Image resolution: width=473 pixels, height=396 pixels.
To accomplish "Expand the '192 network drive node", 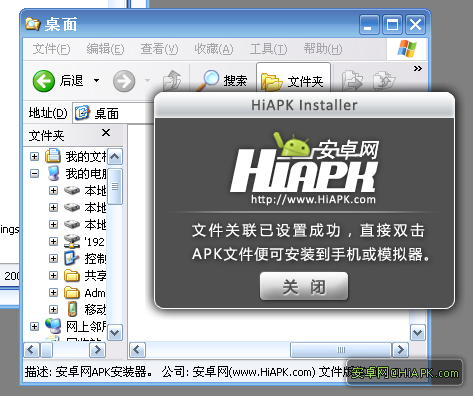I will point(53,241).
